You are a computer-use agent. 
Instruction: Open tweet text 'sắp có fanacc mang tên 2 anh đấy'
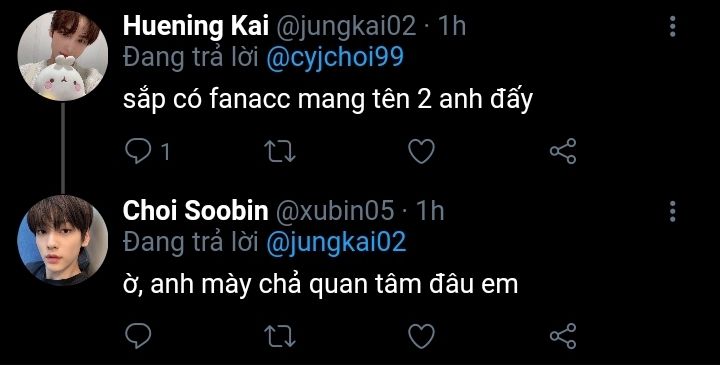(328, 101)
